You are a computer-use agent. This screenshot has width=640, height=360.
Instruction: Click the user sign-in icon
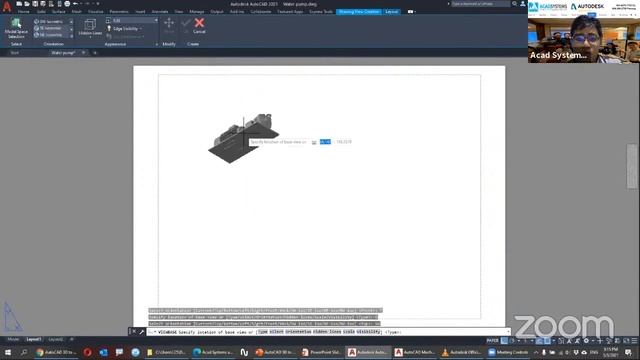[x=523, y=4]
